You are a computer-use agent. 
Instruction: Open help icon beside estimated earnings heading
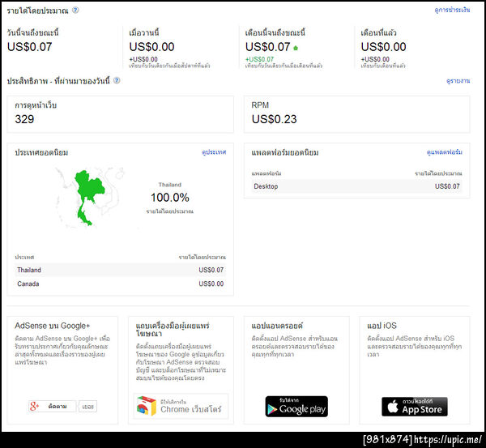pyautogui.click(x=75, y=11)
